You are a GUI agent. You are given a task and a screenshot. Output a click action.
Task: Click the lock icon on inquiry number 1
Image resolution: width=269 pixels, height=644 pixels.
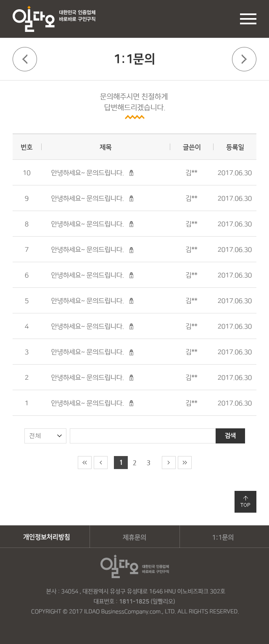[131, 403]
